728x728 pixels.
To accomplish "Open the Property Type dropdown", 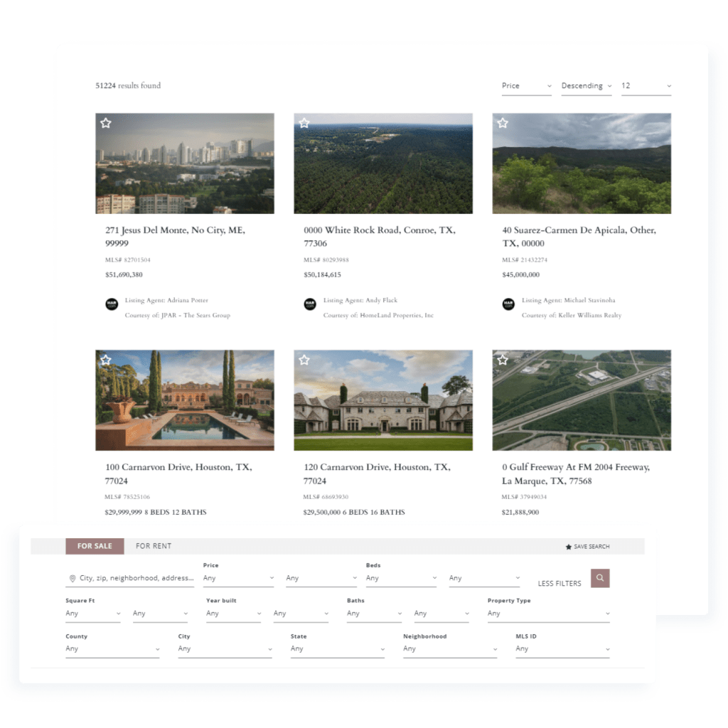I will 547,614.
